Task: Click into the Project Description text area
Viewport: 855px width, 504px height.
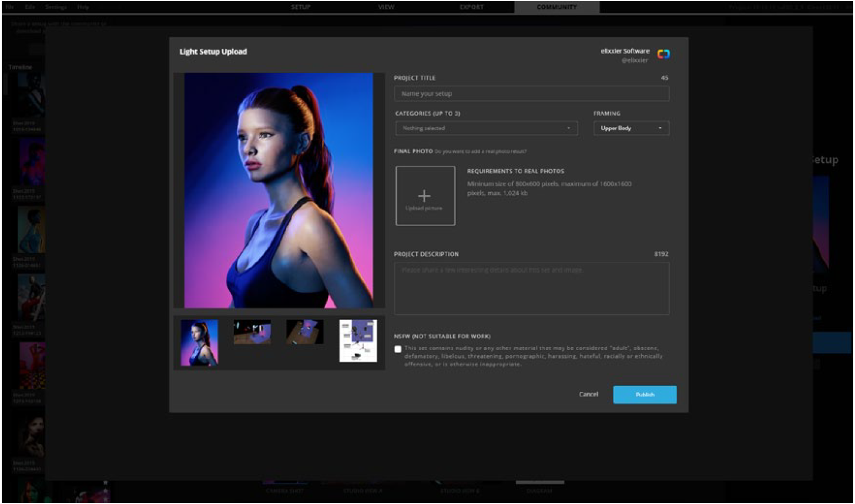Action: (x=531, y=288)
